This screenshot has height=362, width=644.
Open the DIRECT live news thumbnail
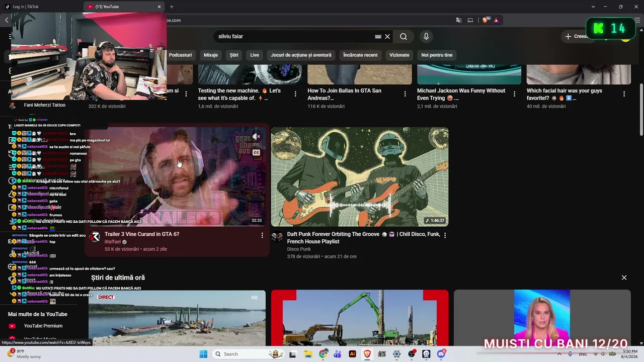[x=177, y=318]
